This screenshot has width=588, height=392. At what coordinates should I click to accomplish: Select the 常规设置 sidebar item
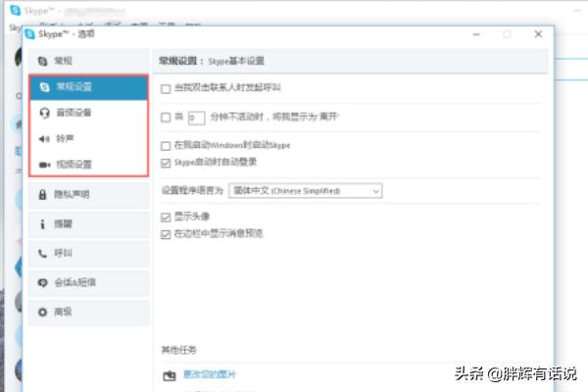pos(89,87)
